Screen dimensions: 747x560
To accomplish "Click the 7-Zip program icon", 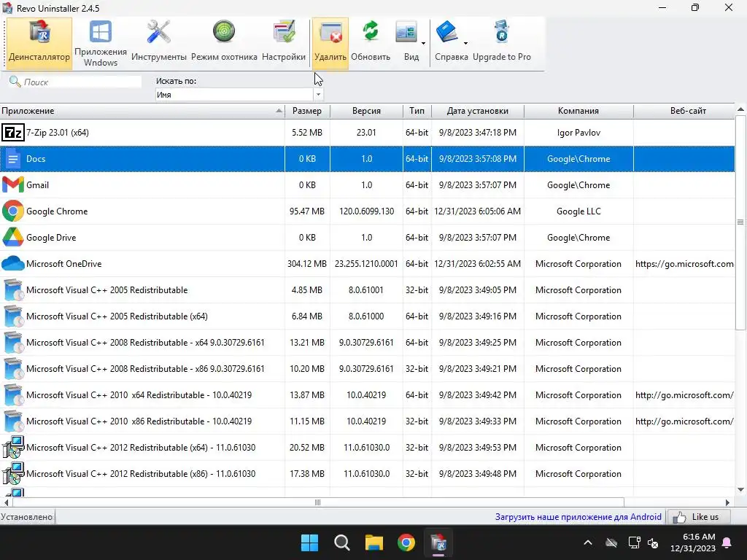I will [13, 133].
